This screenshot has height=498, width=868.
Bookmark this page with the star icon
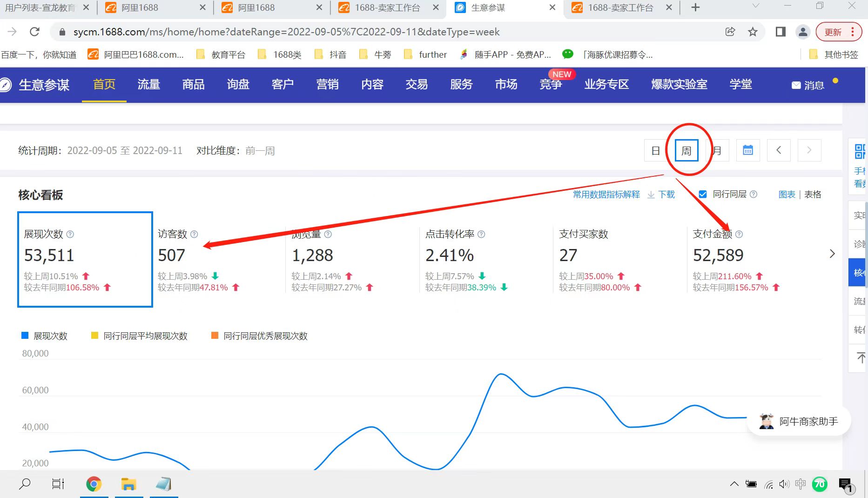click(753, 32)
